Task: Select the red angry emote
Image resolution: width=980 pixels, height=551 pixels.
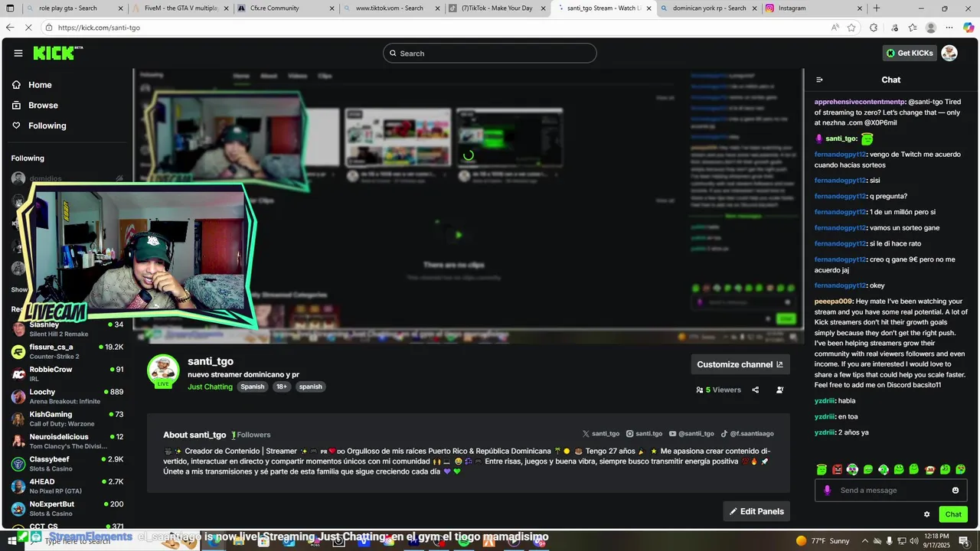Action: tap(837, 469)
